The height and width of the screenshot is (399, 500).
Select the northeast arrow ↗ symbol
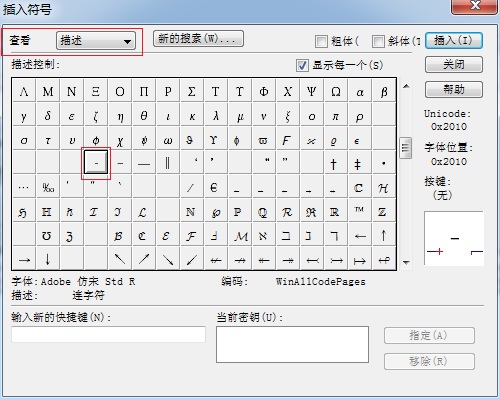(144, 259)
